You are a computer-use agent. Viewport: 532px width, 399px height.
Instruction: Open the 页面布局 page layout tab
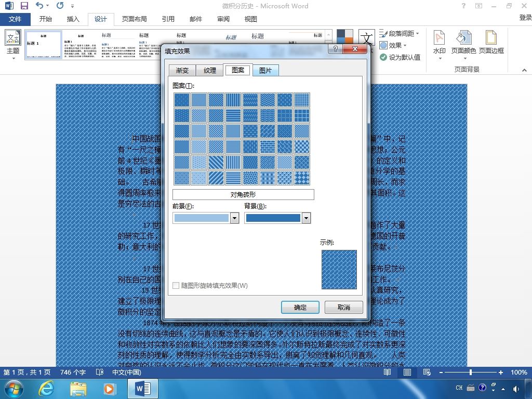[135, 19]
